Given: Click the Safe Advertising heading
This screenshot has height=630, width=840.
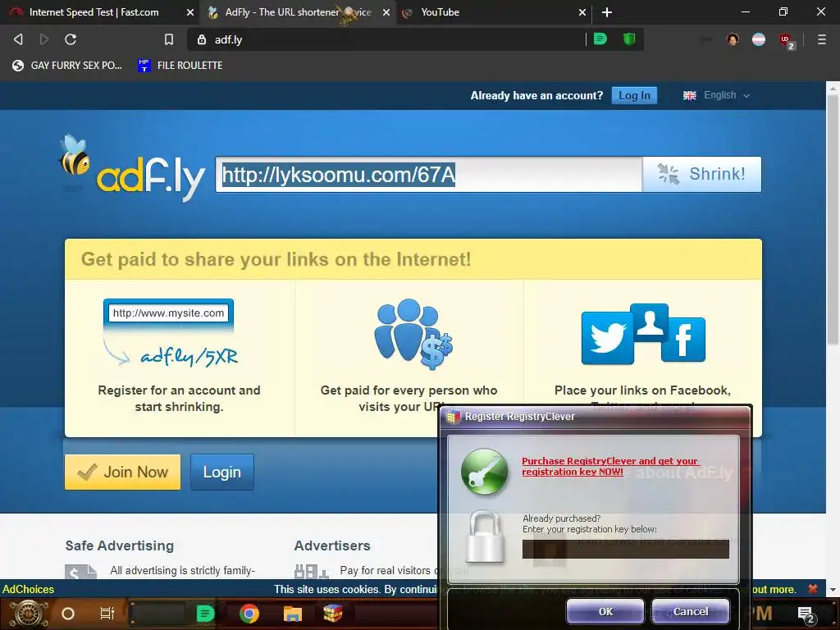Looking at the screenshot, I should (x=120, y=546).
